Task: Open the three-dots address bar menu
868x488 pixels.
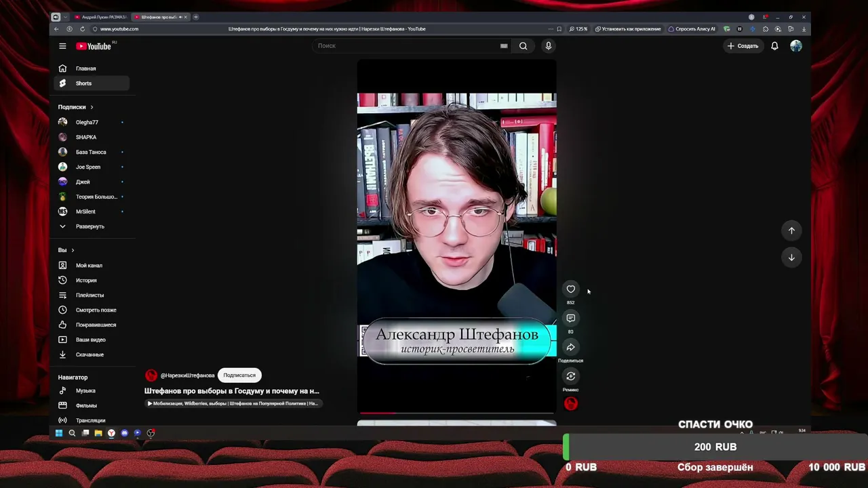Action: click(551, 29)
